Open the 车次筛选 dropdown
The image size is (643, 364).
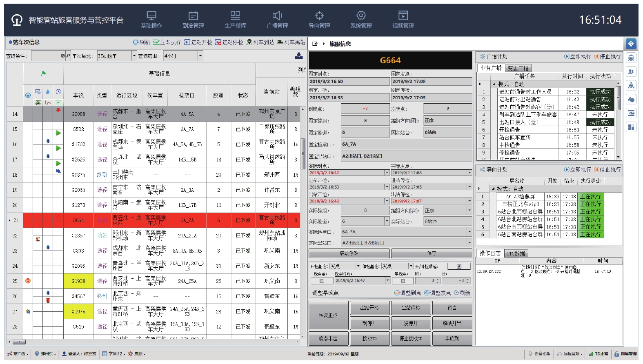(x=134, y=56)
